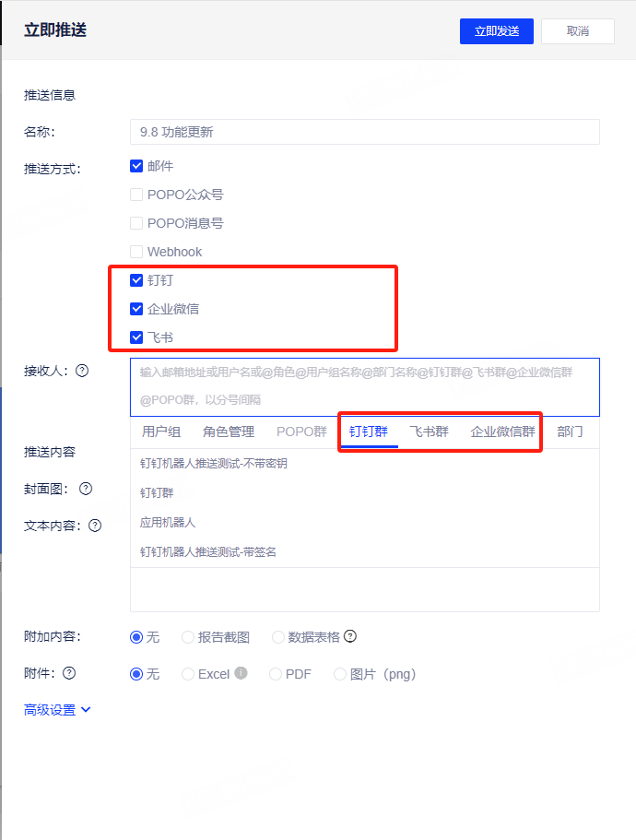636x840 pixels.
Task: Click the 立即发送 button
Action: (x=497, y=30)
